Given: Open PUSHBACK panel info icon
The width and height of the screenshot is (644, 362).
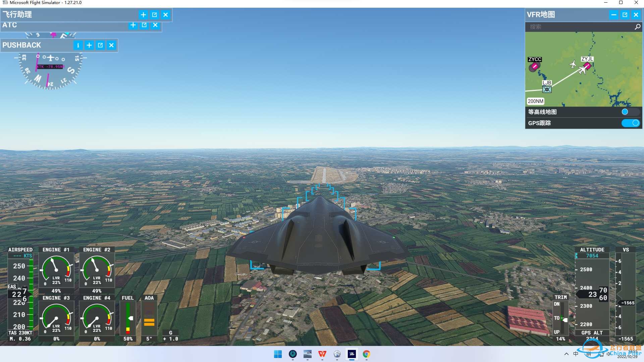Looking at the screenshot, I should click(78, 45).
